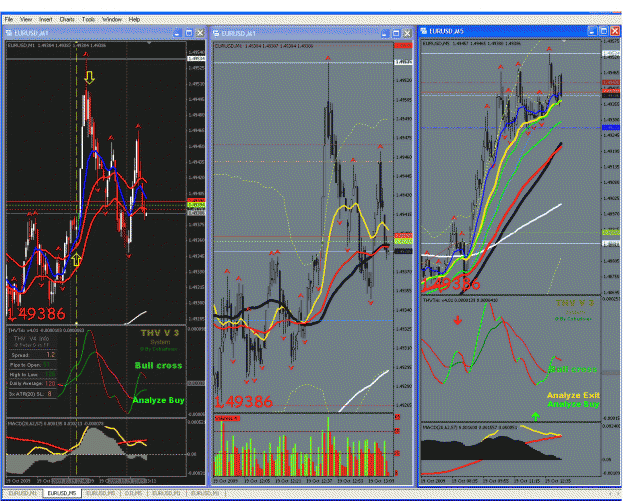
Task: Open the Help menu
Action: click(134, 19)
